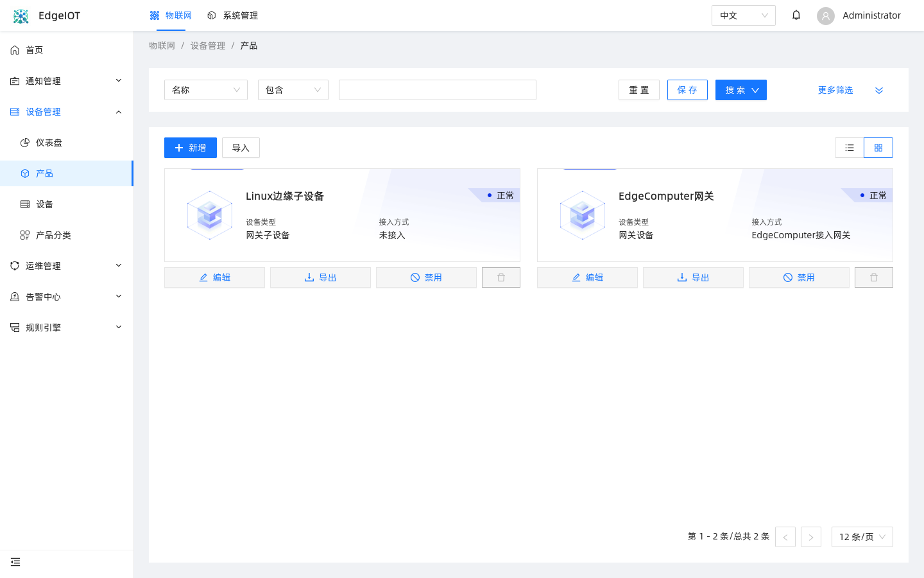The width and height of the screenshot is (924, 578).
Task: Open 包含 condition dropdown
Action: click(293, 90)
